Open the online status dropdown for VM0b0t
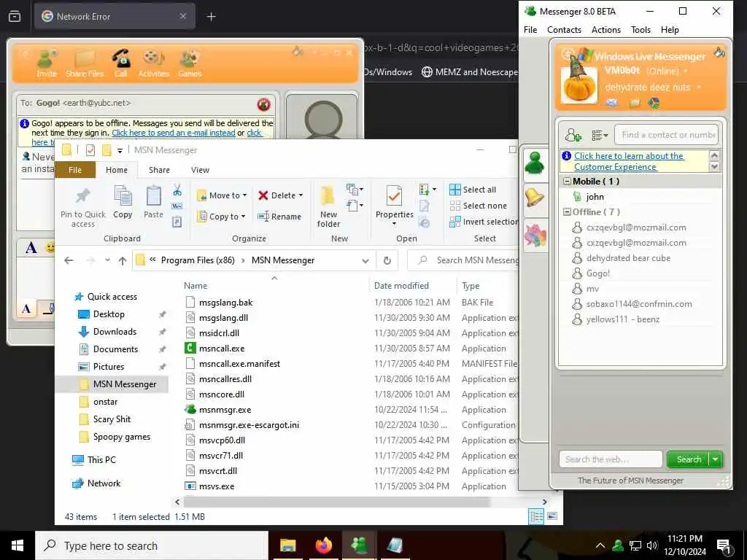747x560 pixels. click(x=686, y=71)
